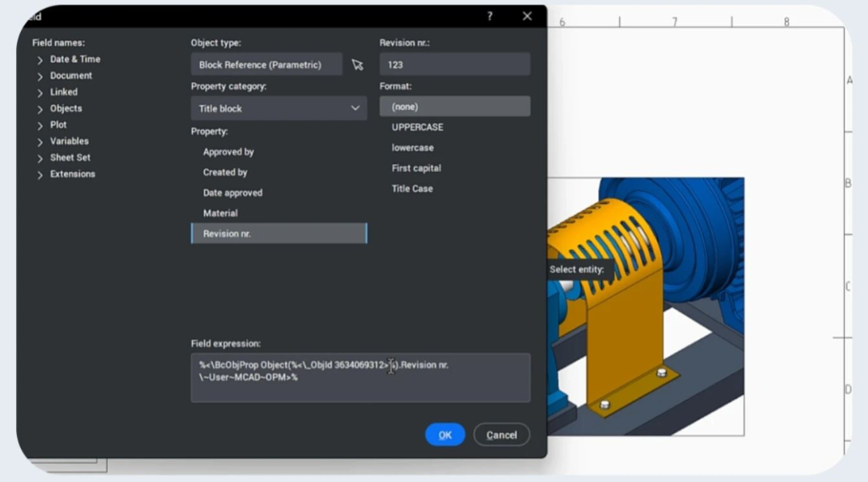Select the Date & Time field name
This screenshot has width=868, height=482.
76,59
